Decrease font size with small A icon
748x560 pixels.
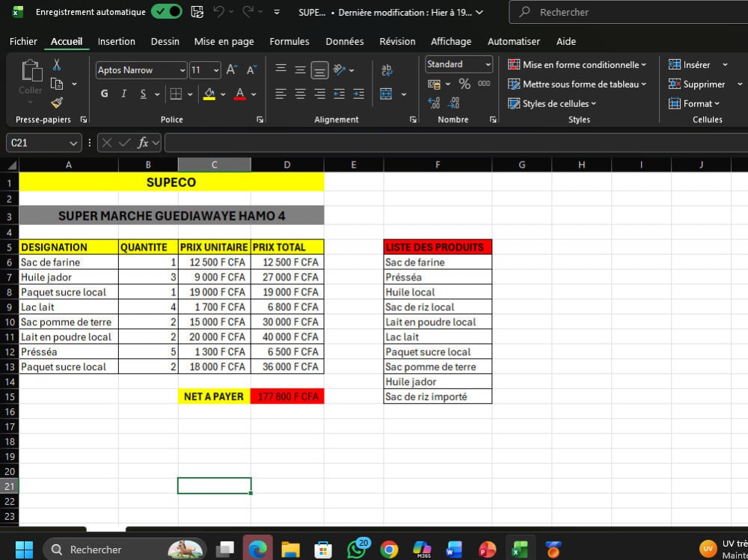pyautogui.click(x=251, y=70)
